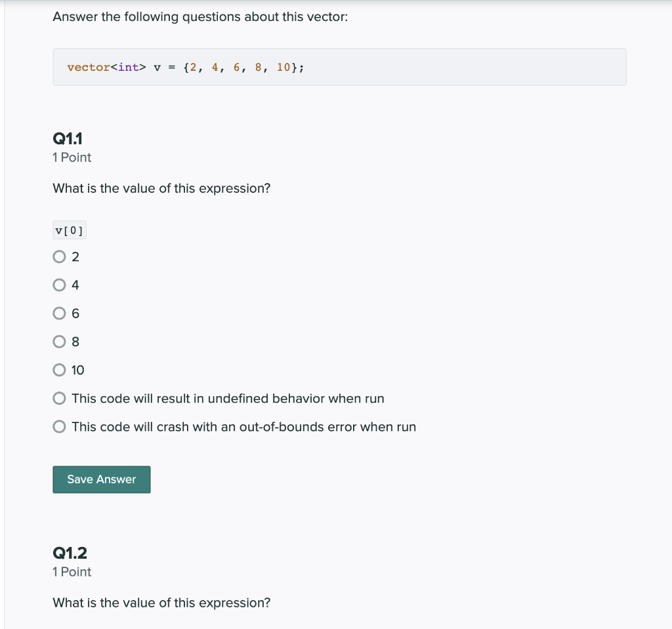The image size is (672, 629).
Task: Choose the radio option labeled 4
Action: (59, 285)
